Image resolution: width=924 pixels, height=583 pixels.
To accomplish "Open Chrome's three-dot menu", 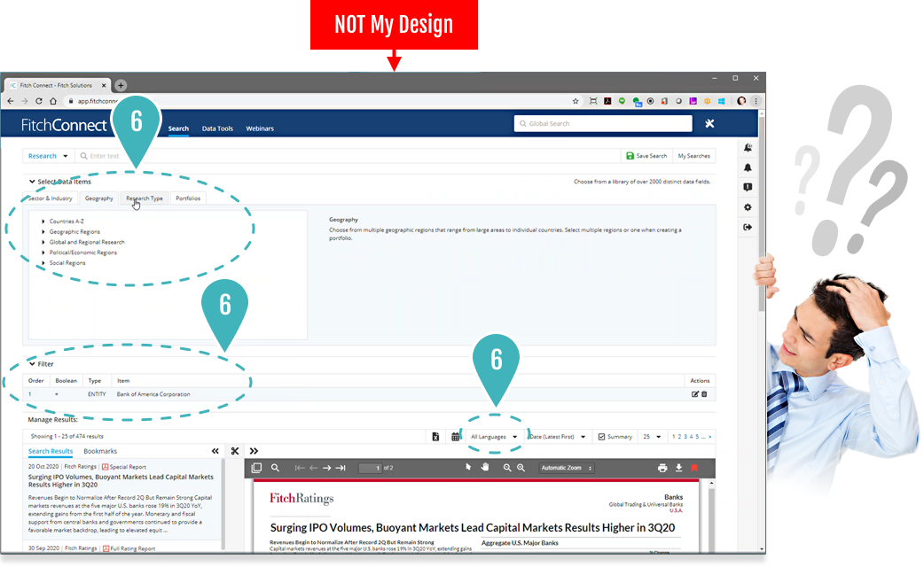I will [756, 101].
